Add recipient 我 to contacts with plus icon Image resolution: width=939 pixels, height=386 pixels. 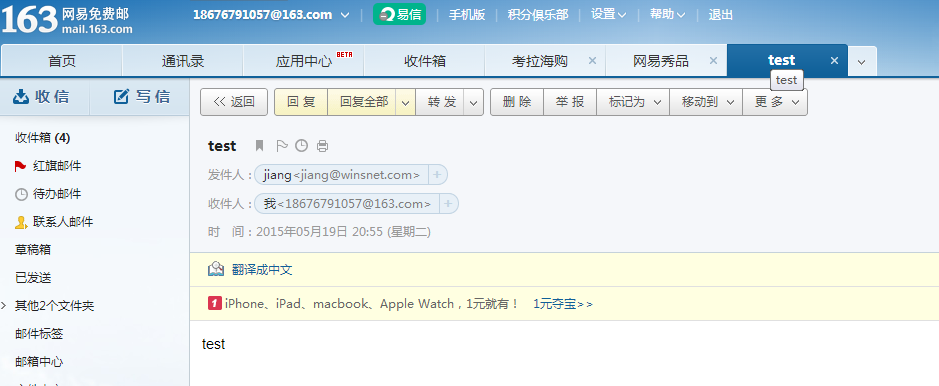449,203
